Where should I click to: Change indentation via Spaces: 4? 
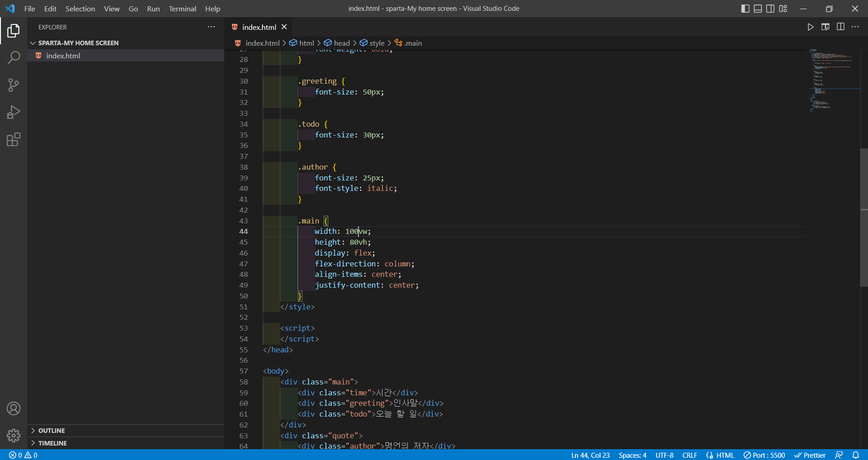[632, 455]
